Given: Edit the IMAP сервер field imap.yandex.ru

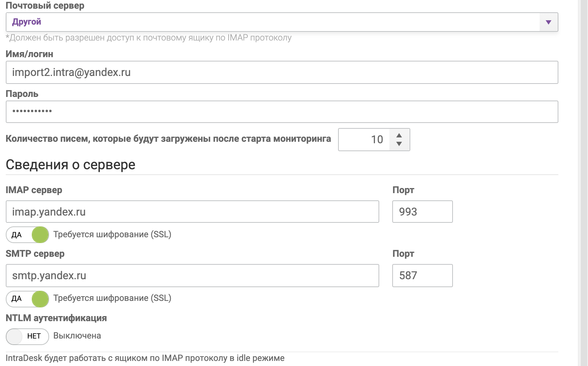Looking at the screenshot, I should tap(192, 212).
